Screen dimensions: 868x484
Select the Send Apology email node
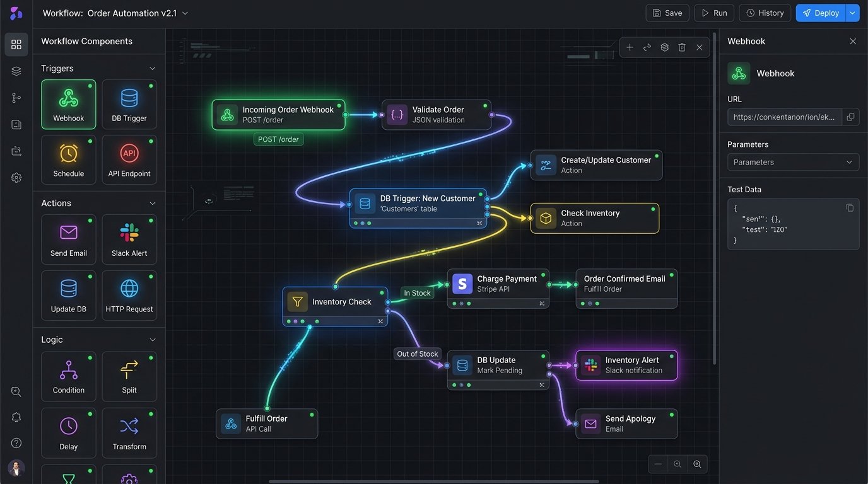point(627,423)
